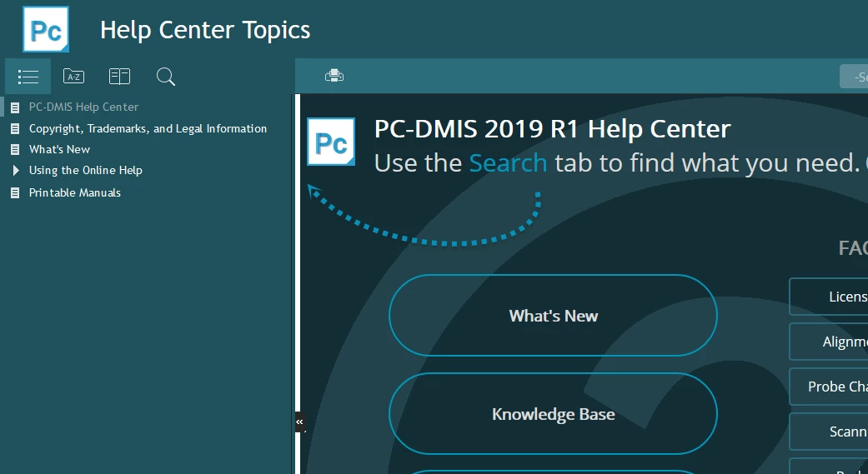Open Using the Online Help topic
The image size is (868, 474).
pyautogui.click(x=86, y=170)
